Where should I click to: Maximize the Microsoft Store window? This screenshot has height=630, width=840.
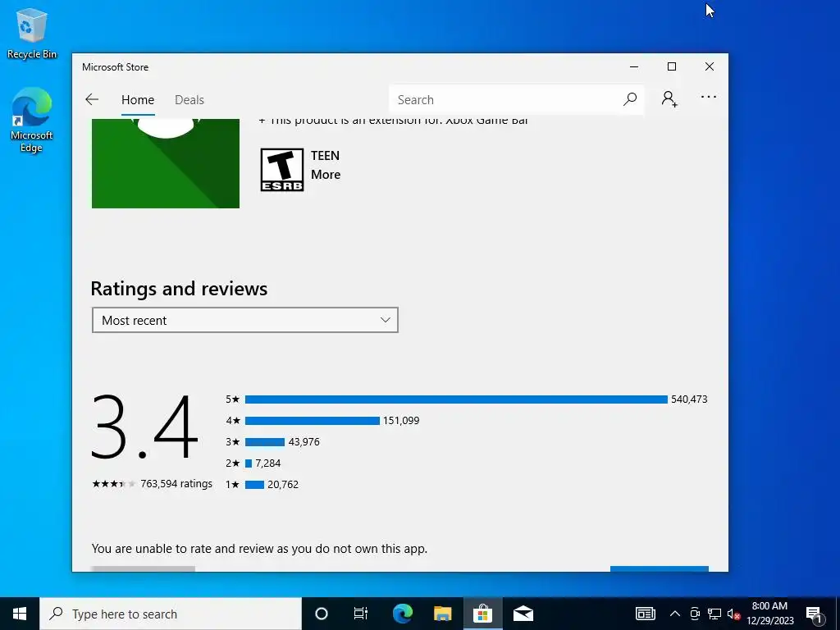671,66
